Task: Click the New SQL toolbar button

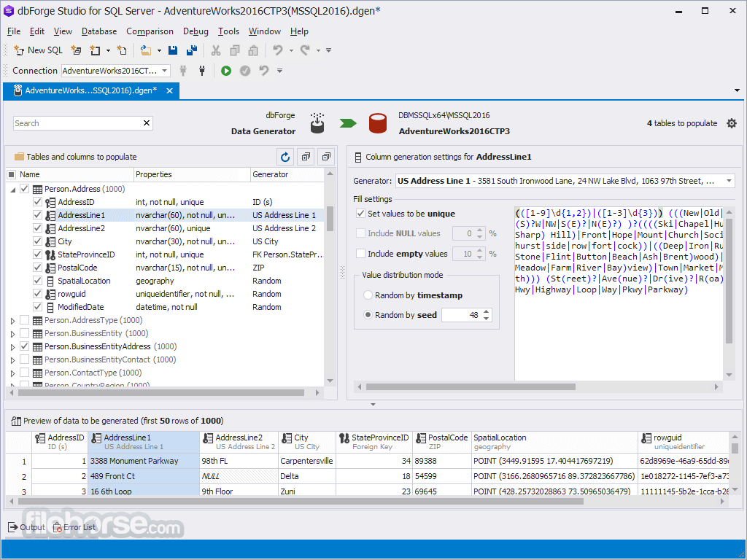Action: (x=38, y=50)
